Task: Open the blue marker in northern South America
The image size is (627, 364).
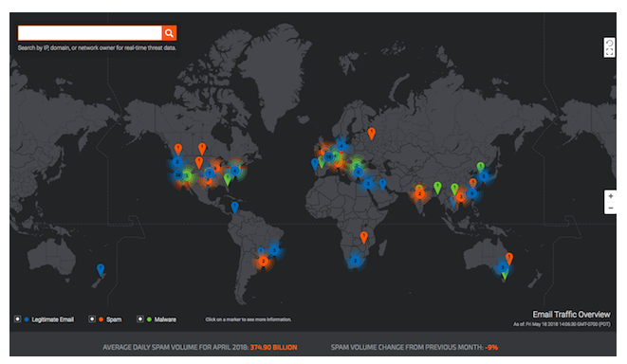Action: (234, 208)
